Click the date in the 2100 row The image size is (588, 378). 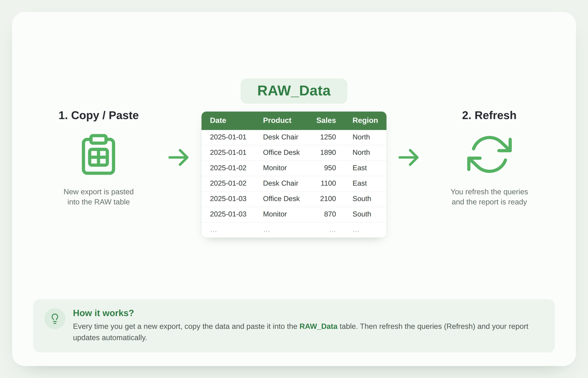tap(228, 199)
